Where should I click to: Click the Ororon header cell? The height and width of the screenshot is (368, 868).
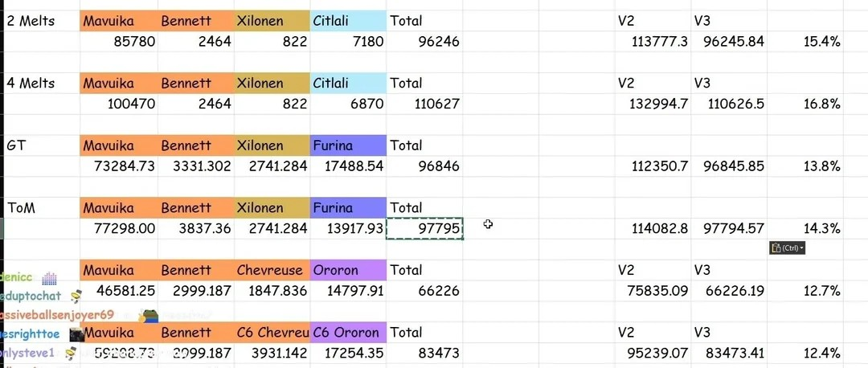coord(348,270)
